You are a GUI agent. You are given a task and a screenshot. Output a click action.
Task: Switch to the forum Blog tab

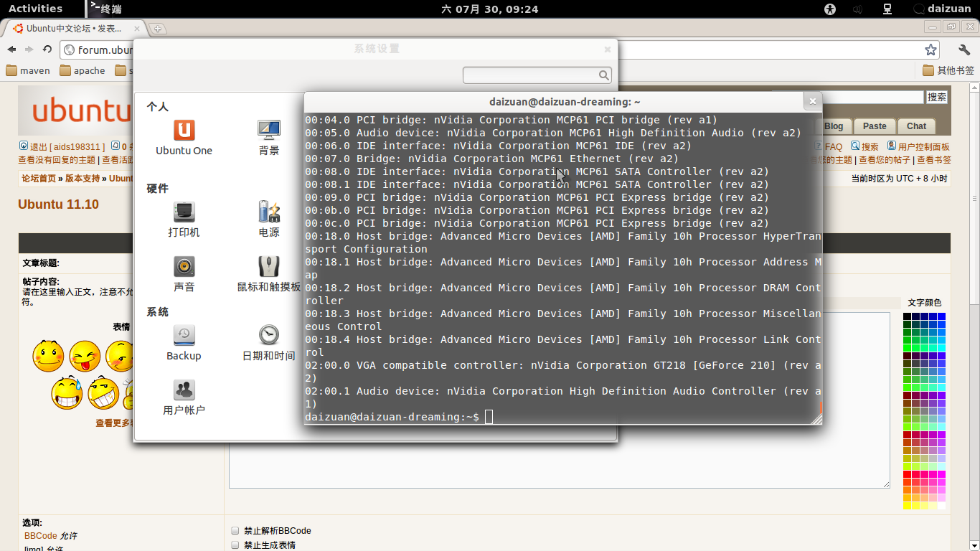pos(834,126)
